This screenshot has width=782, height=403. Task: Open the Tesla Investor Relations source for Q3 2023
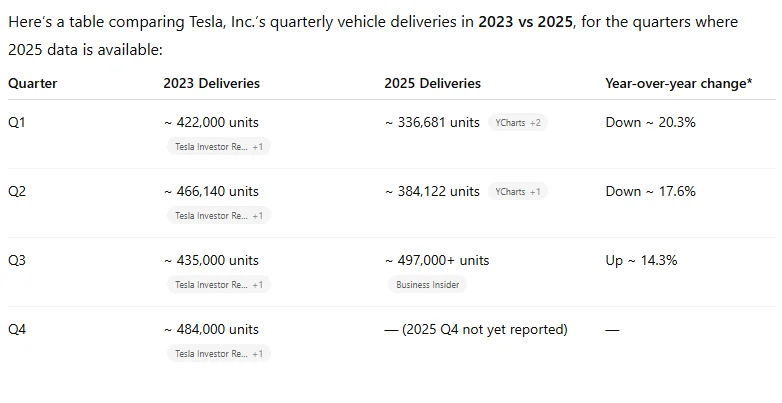[x=217, y=284]
